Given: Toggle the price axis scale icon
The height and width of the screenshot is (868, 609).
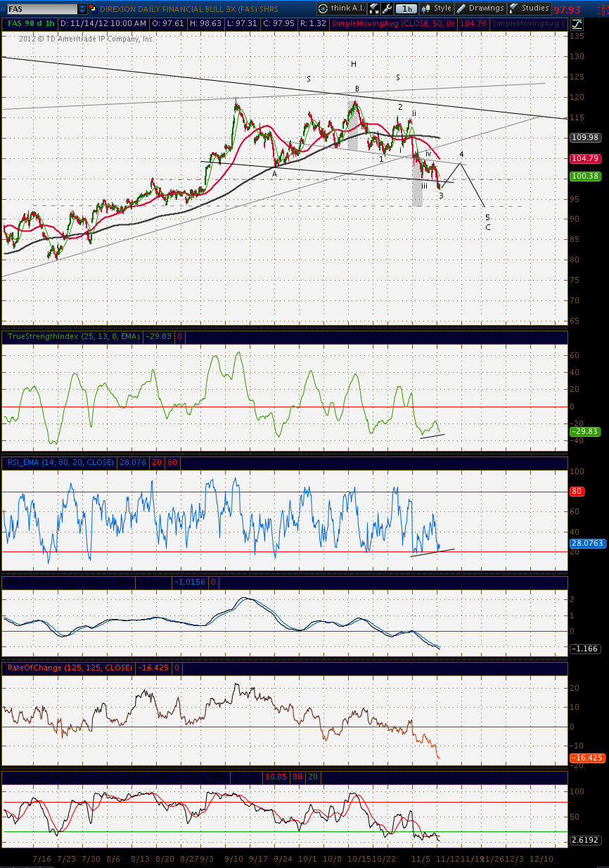Looking at the screenshot, I should coord(576,23).
